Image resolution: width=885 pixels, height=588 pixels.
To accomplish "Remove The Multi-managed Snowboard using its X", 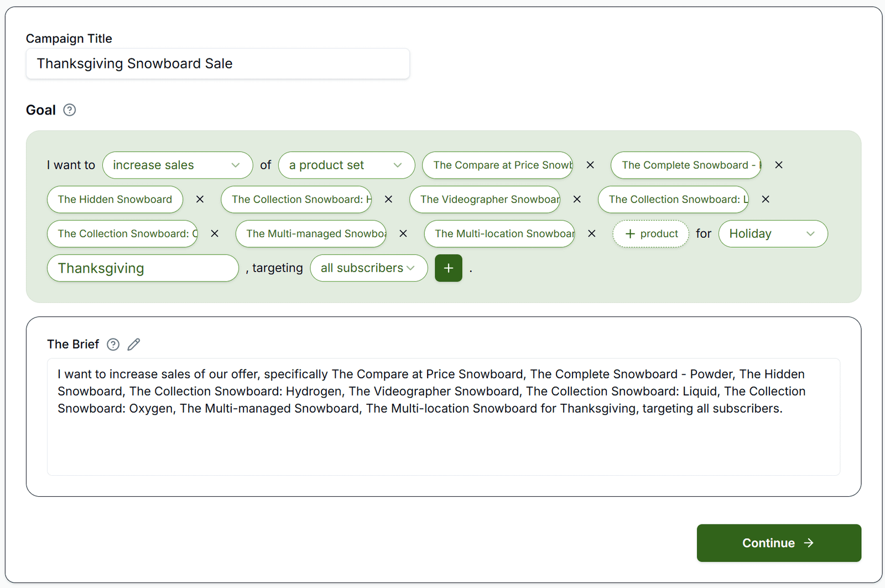I will (403, 234).
